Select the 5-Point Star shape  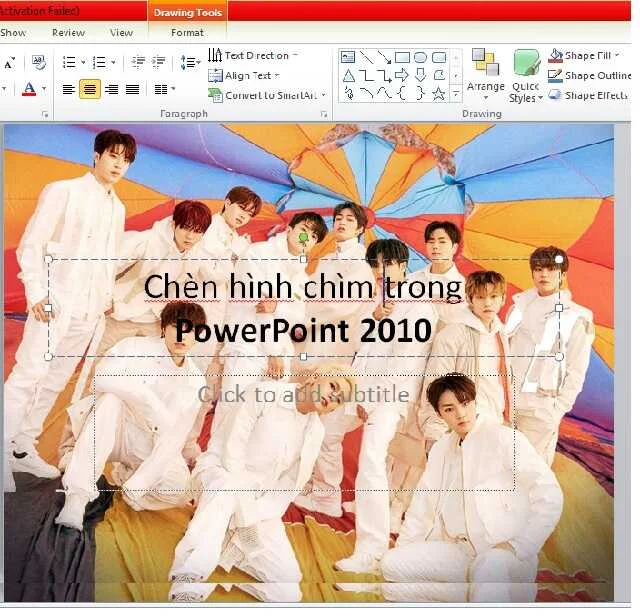point(439,94)
